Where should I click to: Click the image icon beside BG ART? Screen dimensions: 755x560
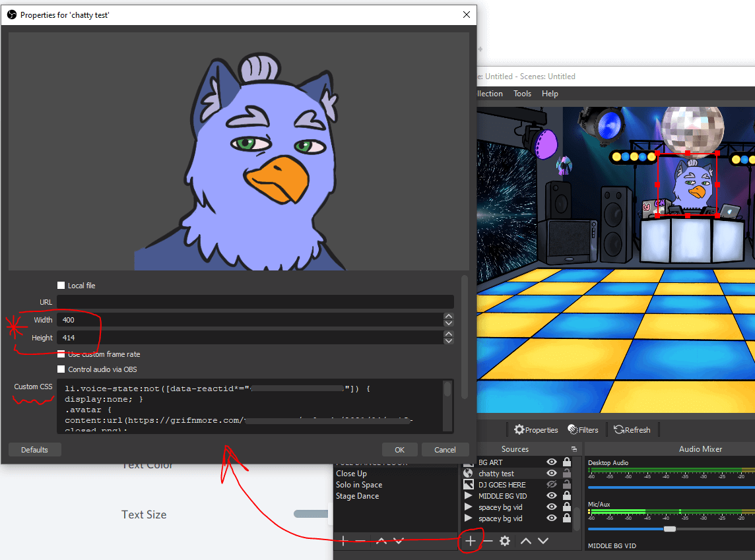[x=468, y=462]
